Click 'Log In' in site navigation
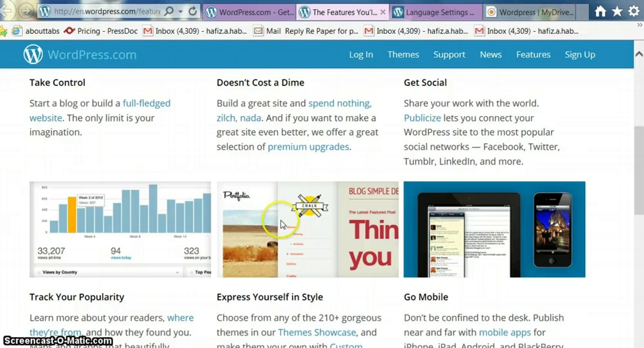Screen dimensions: 644x348 [x=361, y=55]
